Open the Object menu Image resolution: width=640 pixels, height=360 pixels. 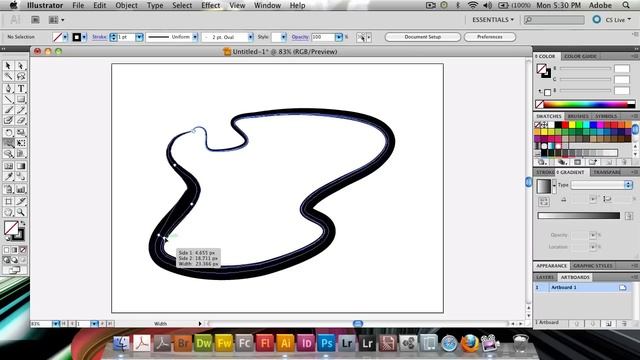126,5
